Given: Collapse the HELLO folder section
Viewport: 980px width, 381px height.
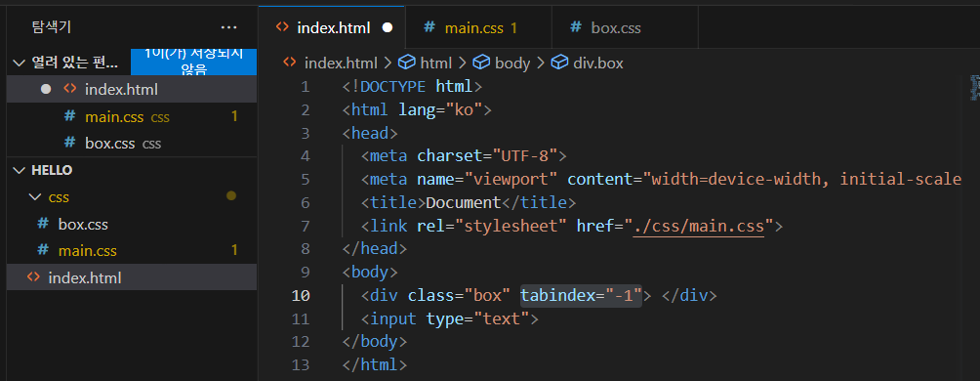Looking at the screenshot, I should [19, 170].
